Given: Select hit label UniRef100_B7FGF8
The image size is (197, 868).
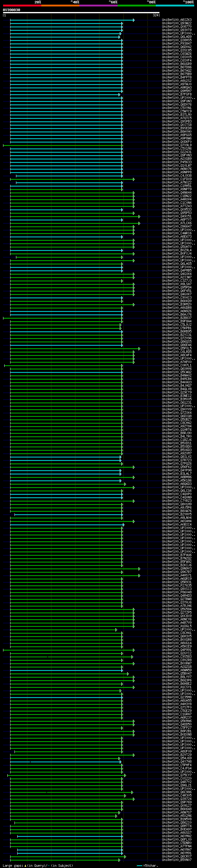Looking at the screenshot, I should pyautogui.click(x=177, y=94).
